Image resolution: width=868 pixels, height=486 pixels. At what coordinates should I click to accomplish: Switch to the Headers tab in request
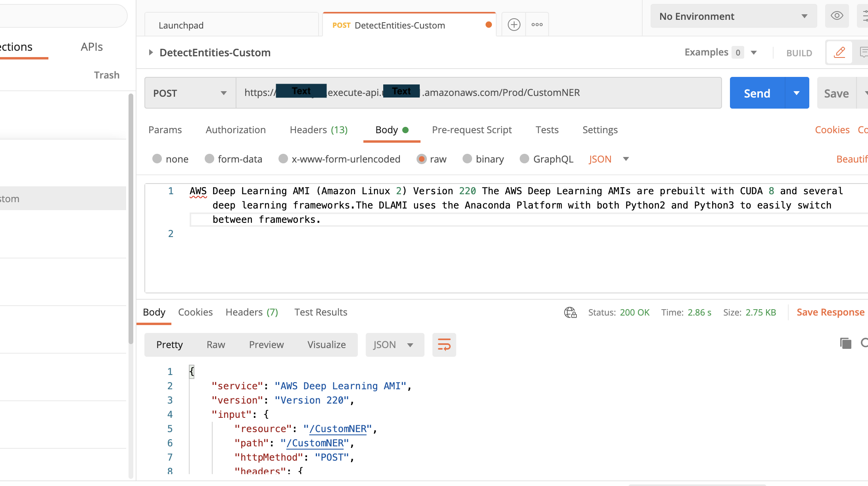pos(318,129)
